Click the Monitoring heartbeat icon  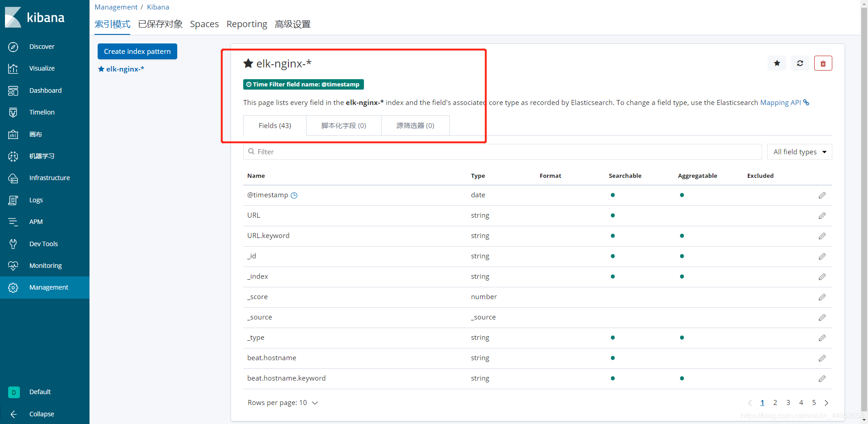point(13,266)
